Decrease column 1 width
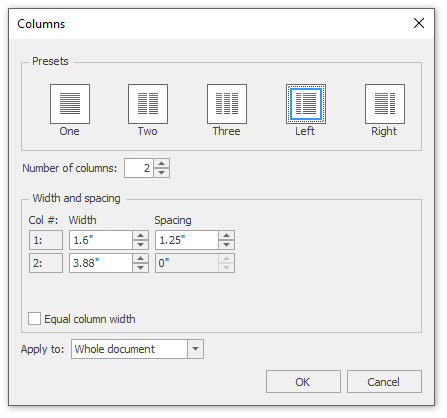Image resolution: width=447 pixels, height=418 pixels. 140,245
